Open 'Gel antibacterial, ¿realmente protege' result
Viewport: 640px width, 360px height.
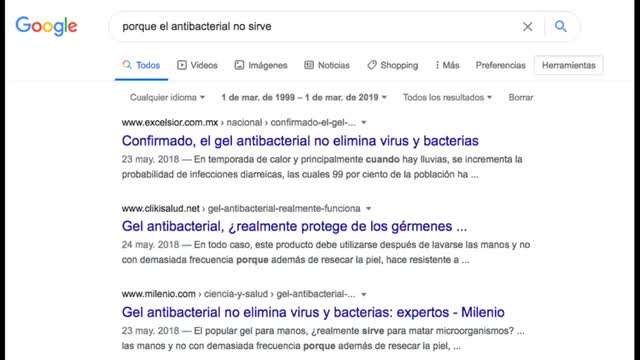click(294, 227)
